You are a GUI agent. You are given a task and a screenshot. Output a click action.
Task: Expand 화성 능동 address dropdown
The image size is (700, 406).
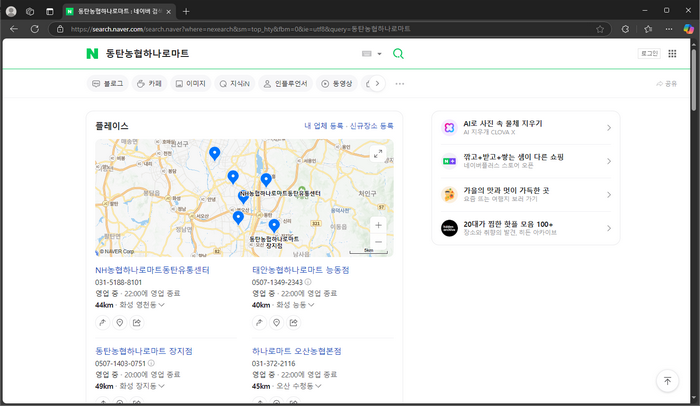pyautogui.click(x=311, y=305)
